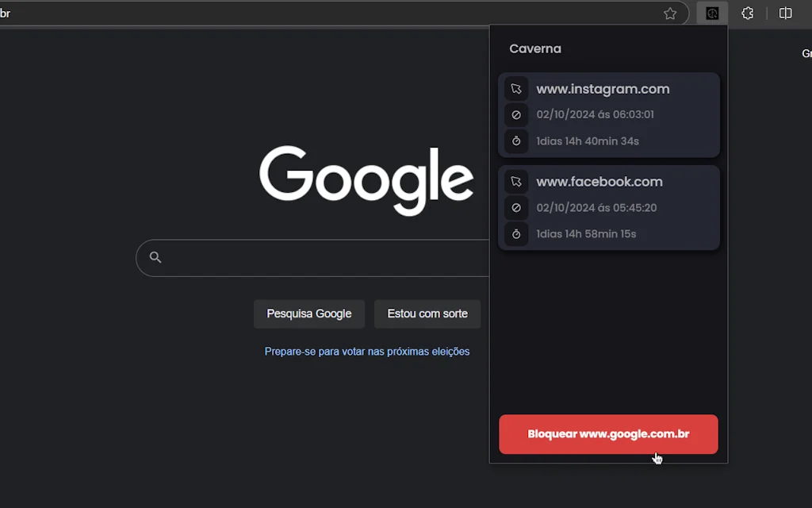This screenshot has width=812, height=508.
Task: Open the browser Extensions puzzle icon
Action: [747, 13]
